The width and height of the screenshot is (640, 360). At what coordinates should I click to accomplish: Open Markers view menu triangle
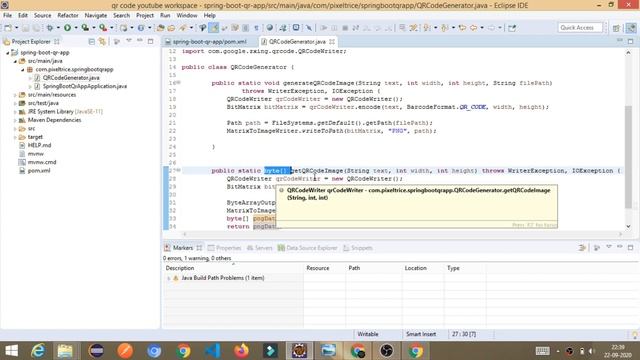click(x=609, y=247)
